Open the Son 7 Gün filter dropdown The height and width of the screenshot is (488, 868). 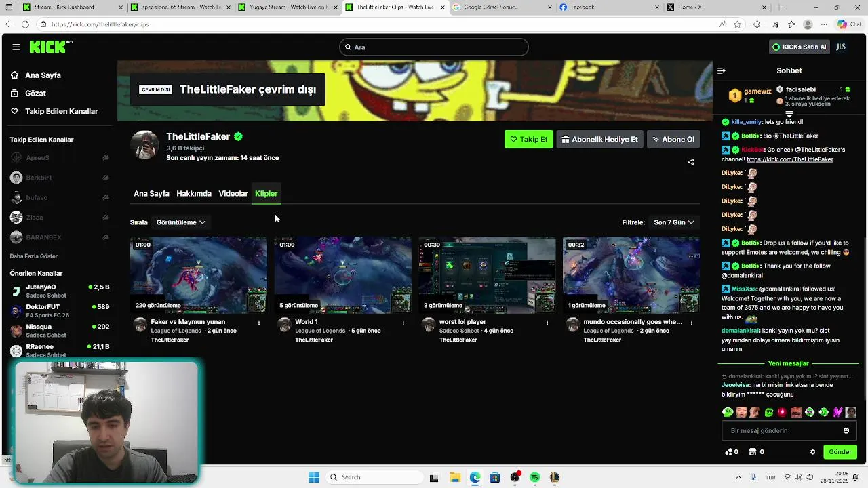coord(674,222)
